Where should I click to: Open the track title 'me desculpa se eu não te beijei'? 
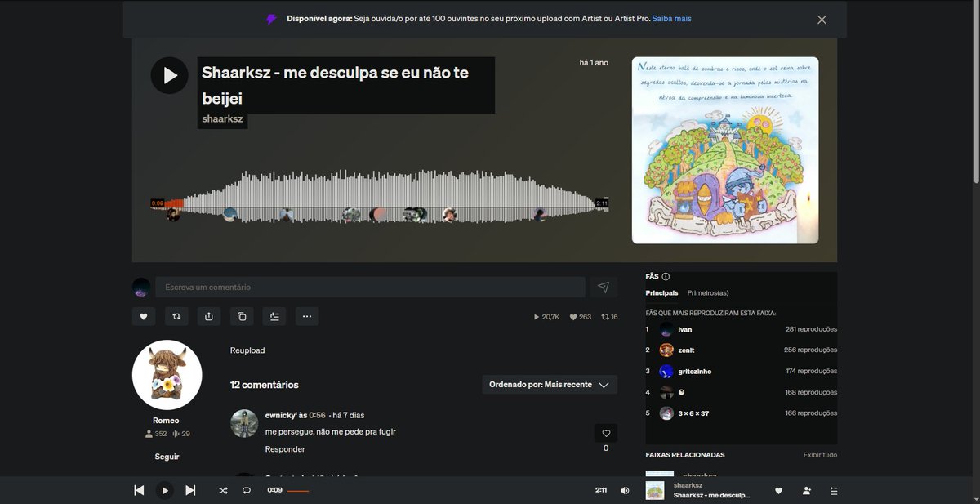pos(335,85)
